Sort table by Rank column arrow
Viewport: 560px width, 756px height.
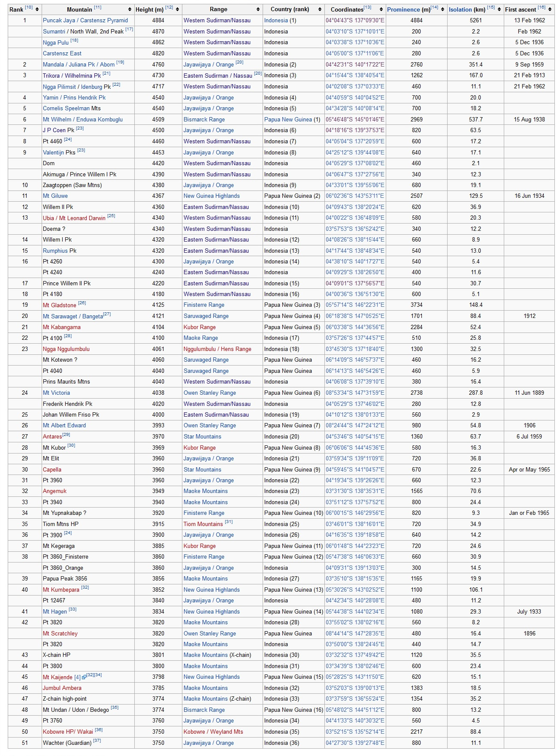tap(37, 9)
